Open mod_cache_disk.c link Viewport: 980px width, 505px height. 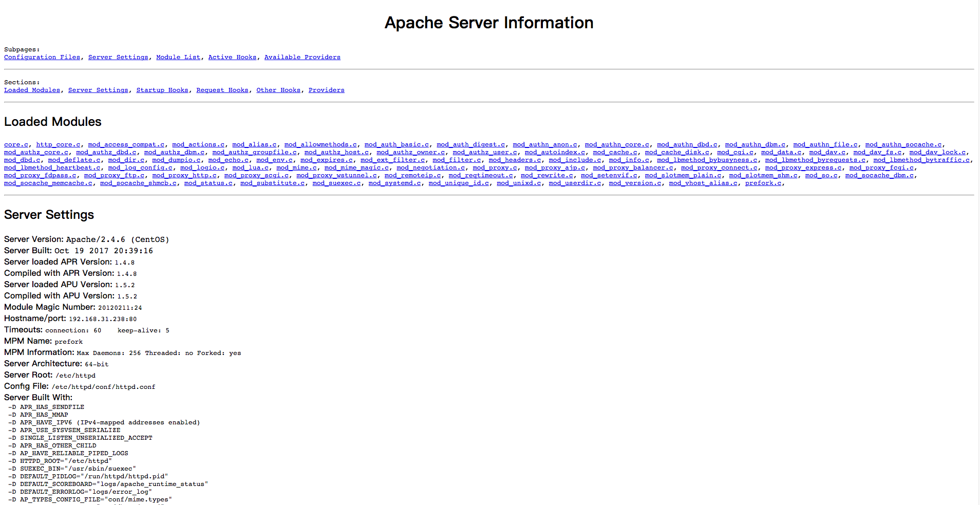[677, 152]
